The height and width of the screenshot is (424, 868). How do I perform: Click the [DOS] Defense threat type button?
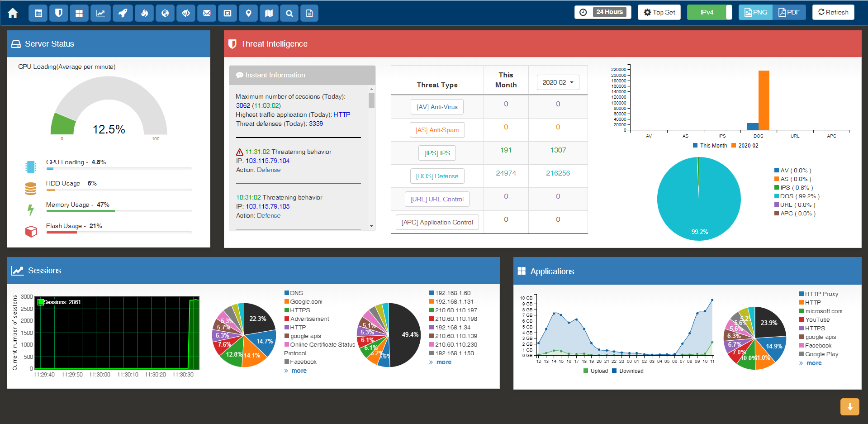(x=437, y=176)
